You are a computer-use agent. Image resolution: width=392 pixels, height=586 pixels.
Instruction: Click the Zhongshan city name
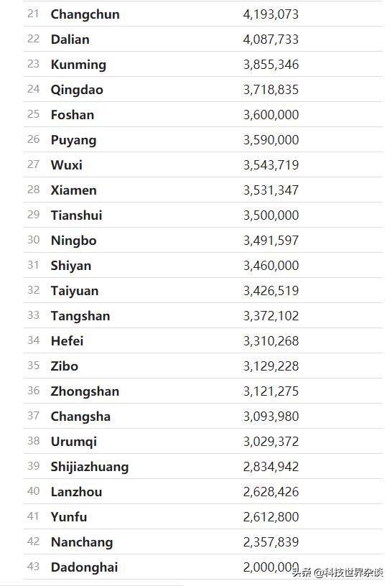(85, 391)
